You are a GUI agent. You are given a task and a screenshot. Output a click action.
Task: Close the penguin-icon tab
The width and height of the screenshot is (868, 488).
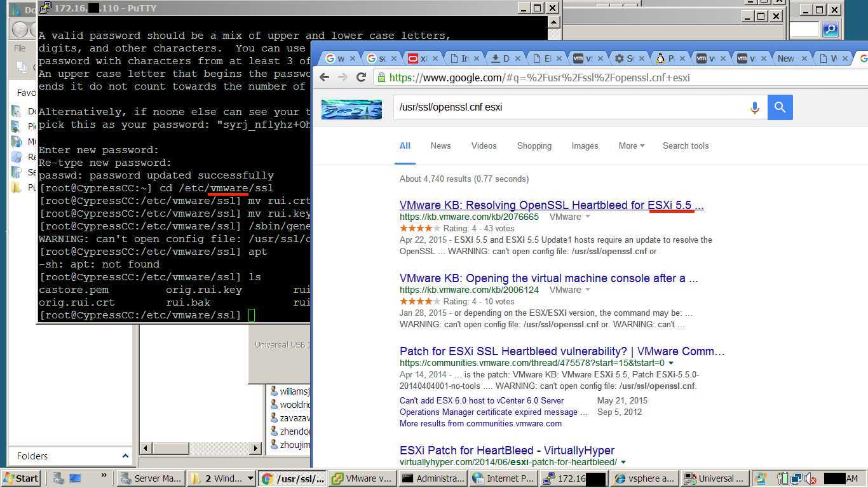(x=683, y=58)
